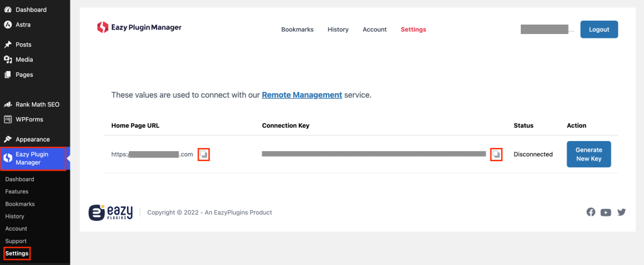Click the Eazy Plugin Manager header logo
Image resolution: width=644 pixels, height=265 pixels.
click(x=139, y=28)
